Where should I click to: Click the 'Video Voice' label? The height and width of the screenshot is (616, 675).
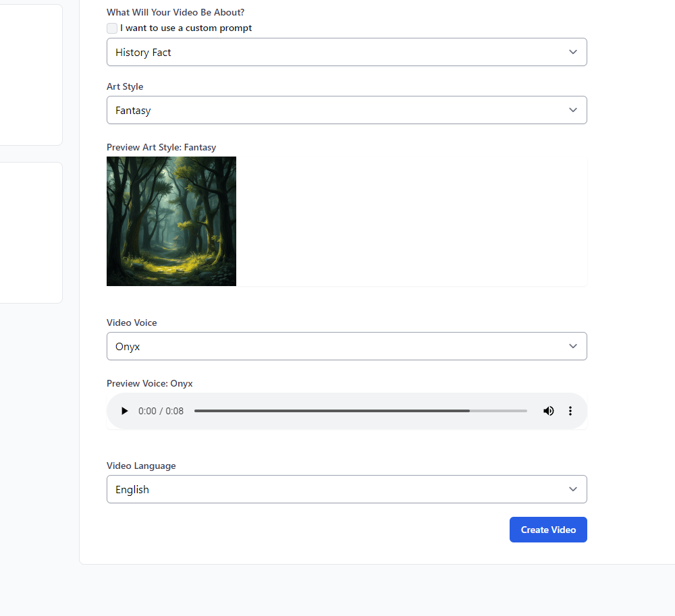pyautogui.click(x=132, y=323)
